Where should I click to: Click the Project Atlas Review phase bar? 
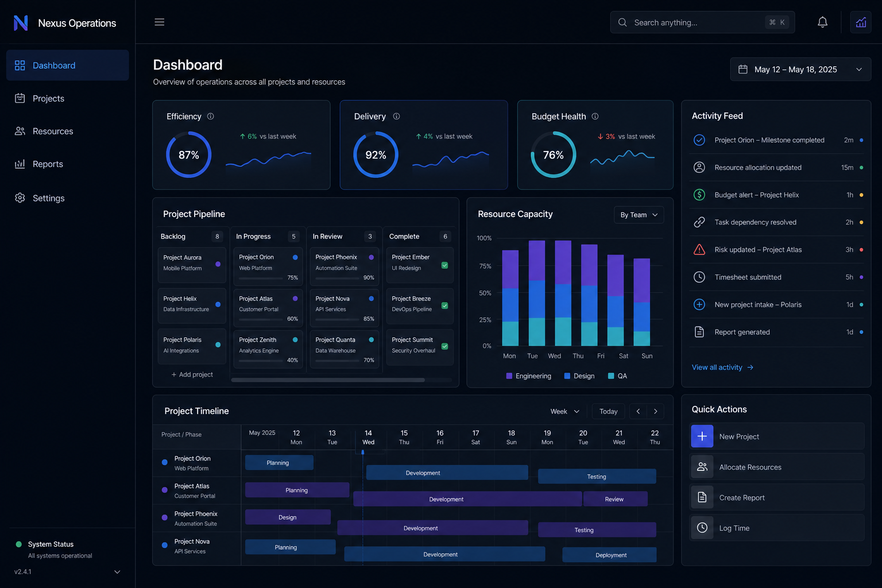pyautogui.click(x=615, y=499)
